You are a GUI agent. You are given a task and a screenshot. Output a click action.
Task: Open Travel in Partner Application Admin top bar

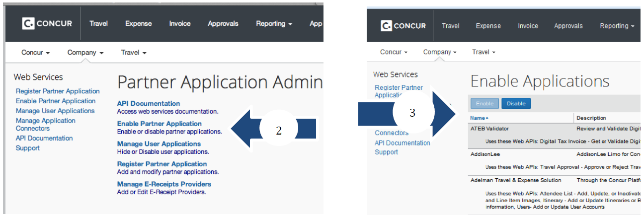(98, 23)
